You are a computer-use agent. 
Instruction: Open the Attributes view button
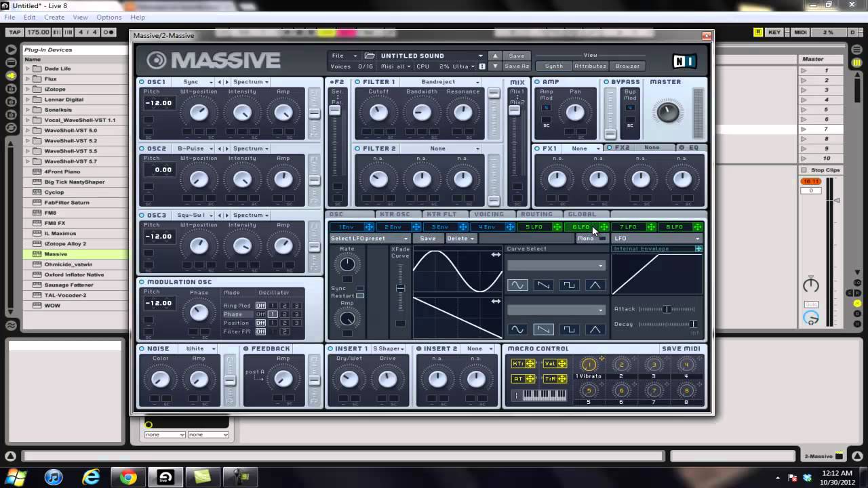(x=591, y=66)
